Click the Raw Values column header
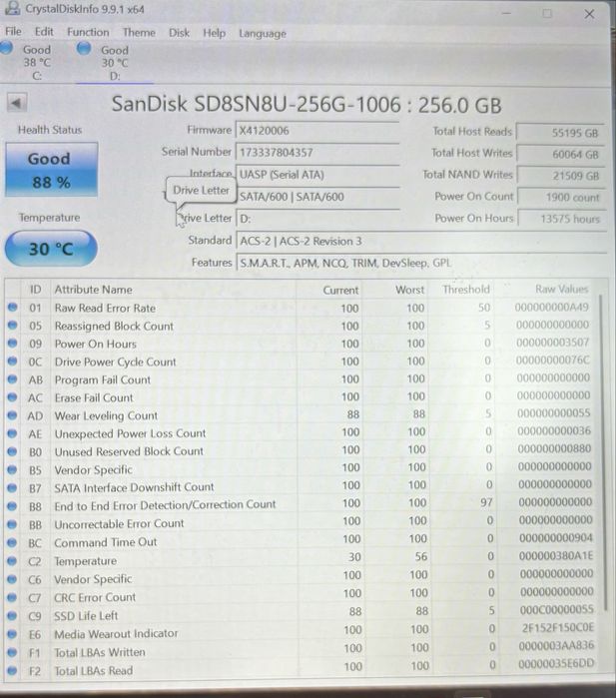The width and height of the screenshot is (616, 698). (x=562, y=289)
